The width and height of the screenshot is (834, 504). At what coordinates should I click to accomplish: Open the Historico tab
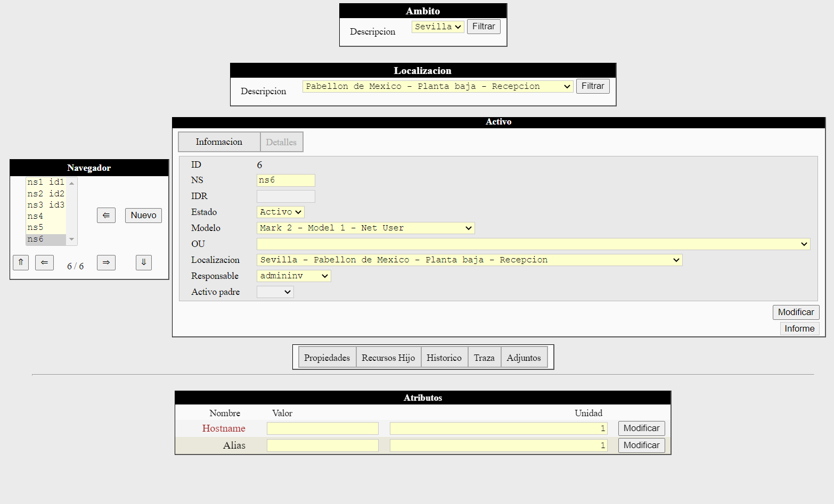(x=444, y=358)
